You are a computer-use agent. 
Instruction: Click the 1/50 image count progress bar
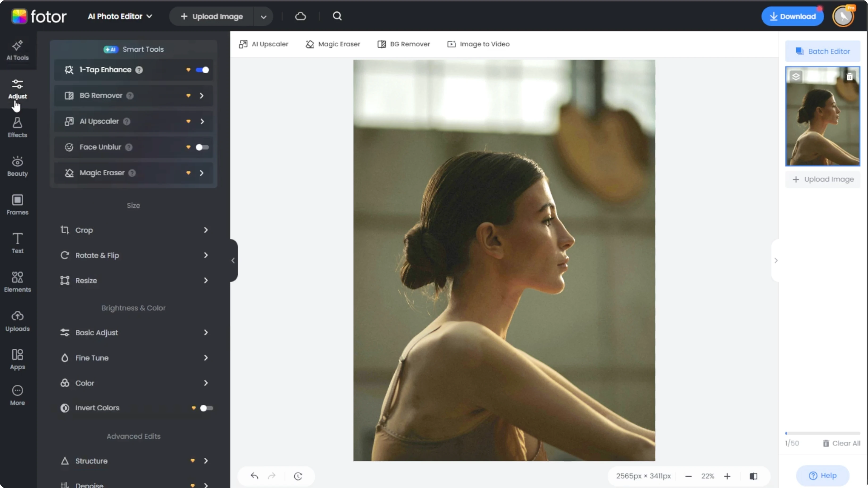click(x=822, y=433)
